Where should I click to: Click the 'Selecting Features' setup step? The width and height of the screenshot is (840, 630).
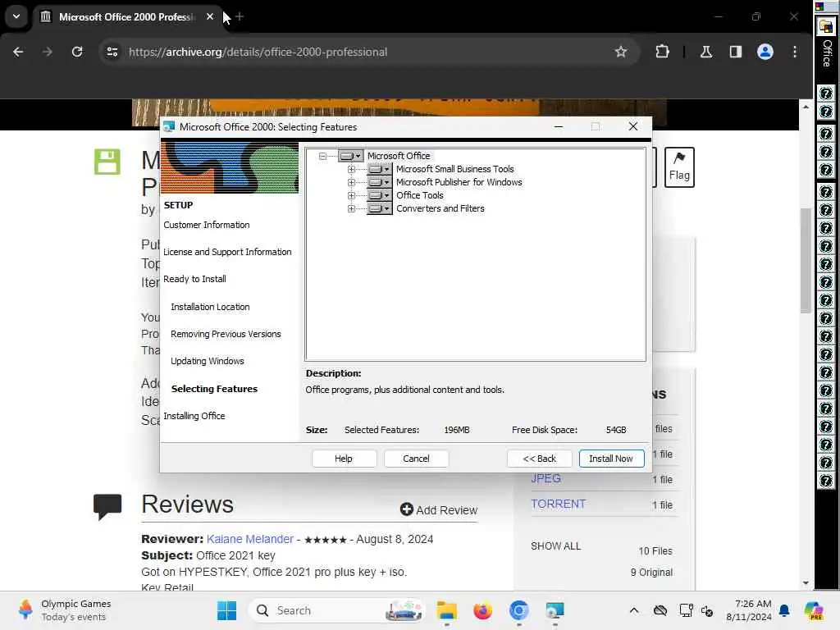pos(214,389)
